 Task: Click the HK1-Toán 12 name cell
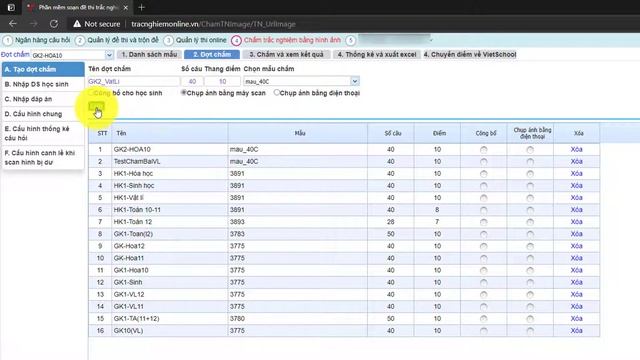tap(170, 222)
